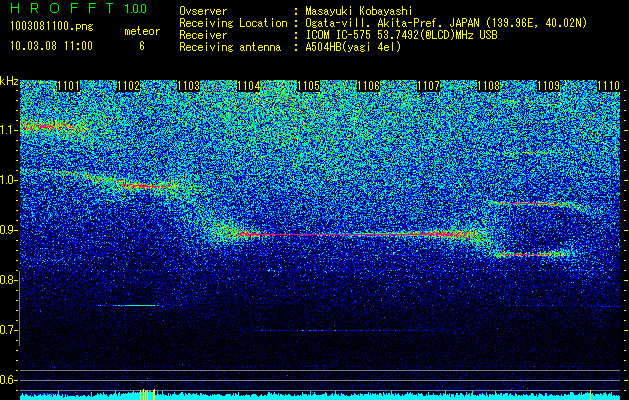Click the 1.0 frequency axis label
Screen dimensions: 629x400
tap(8, 180)
